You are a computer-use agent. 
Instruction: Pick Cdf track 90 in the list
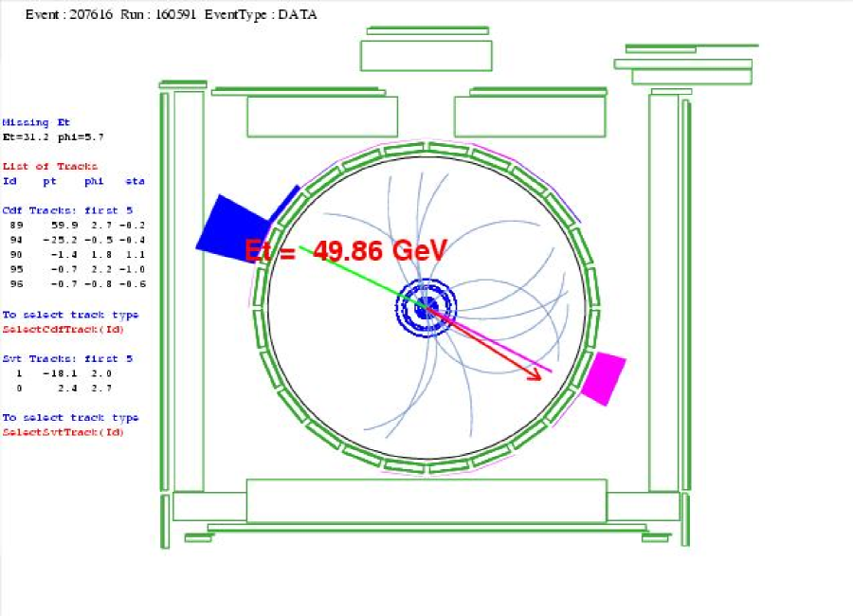pos(74,255)
